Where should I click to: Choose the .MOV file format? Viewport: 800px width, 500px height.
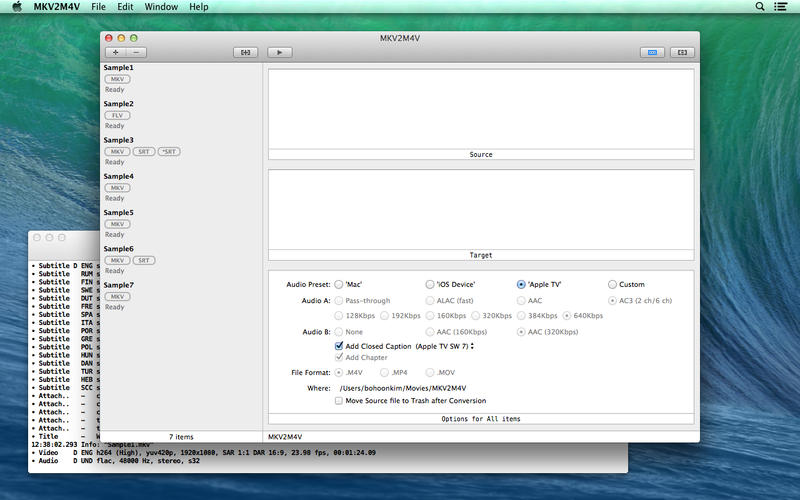tap(430, 372)
